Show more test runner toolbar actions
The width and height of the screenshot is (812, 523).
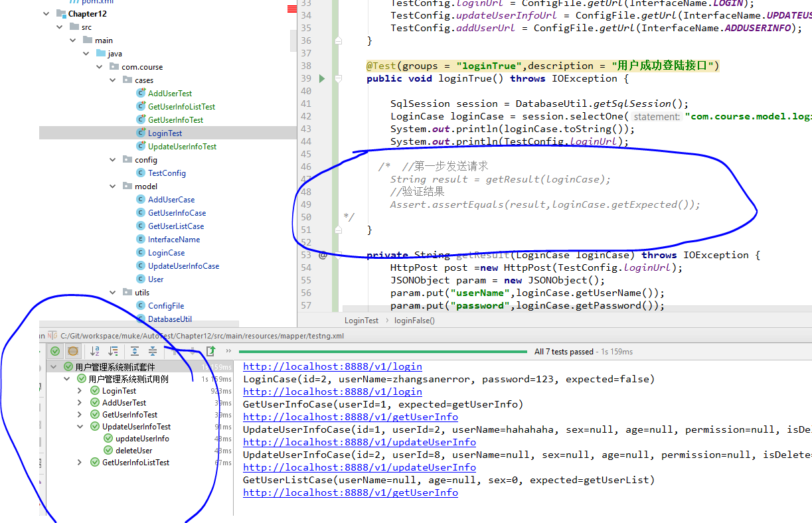click(x=228, y=351)
